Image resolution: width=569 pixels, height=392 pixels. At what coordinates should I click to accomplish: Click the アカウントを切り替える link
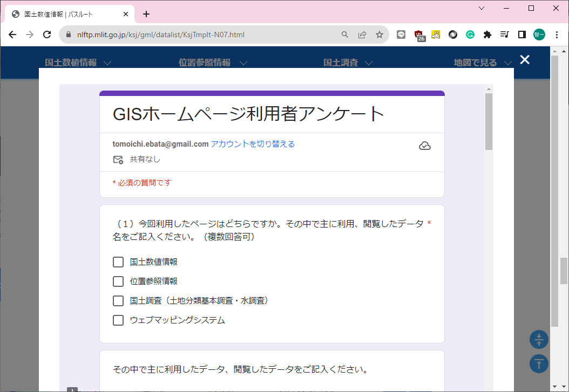tap(253, 144)
